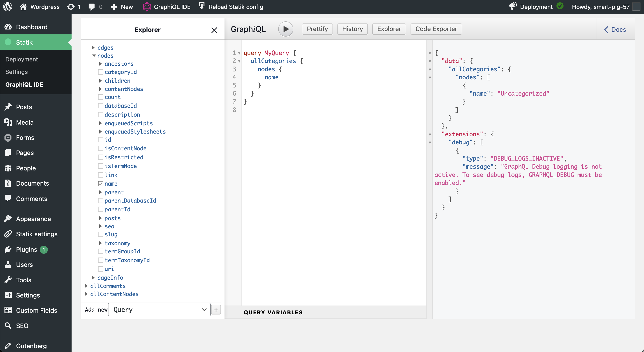
Task: Enable the count field checkbox
Action: pos(100,97)
